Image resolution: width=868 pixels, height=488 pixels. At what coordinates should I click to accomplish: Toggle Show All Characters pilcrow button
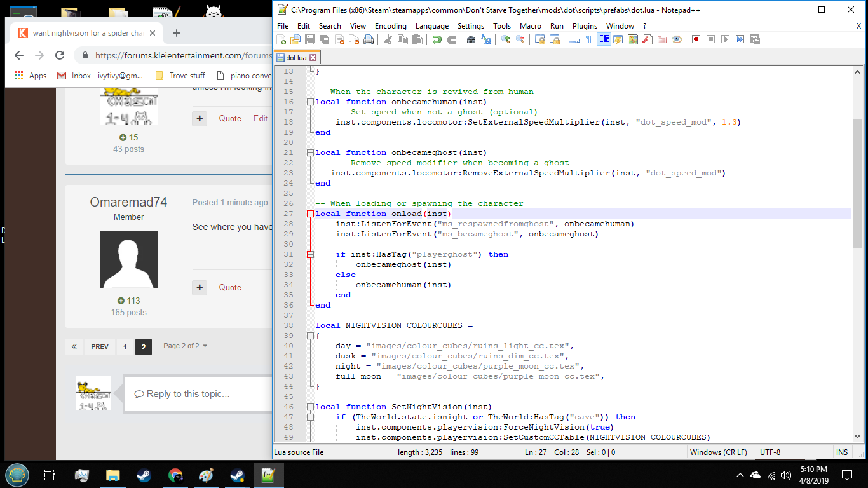coord(588,39)
